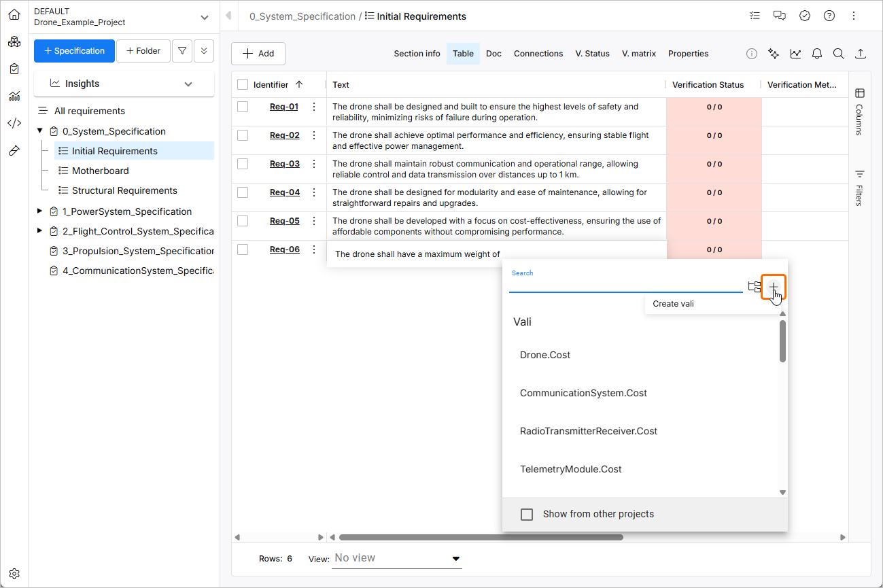Open the Req-05 requirement link
This screenshot has height=588, width=883.
tap(285, 220)
